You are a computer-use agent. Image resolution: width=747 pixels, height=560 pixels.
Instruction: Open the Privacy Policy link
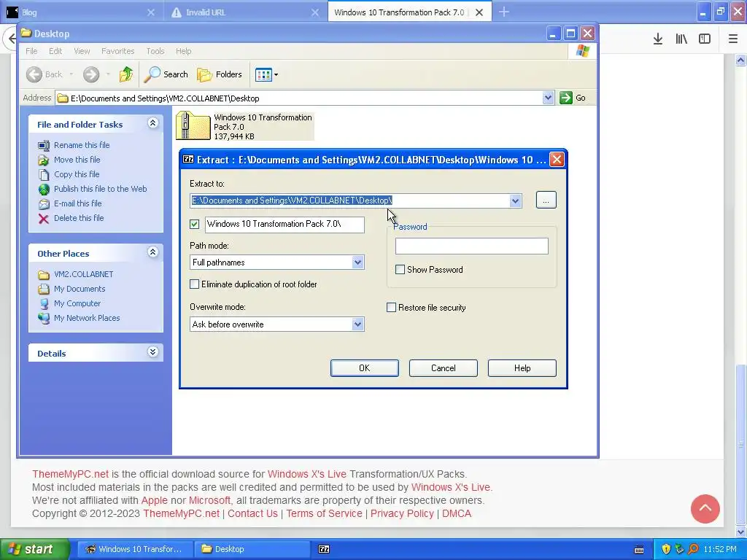402,513
